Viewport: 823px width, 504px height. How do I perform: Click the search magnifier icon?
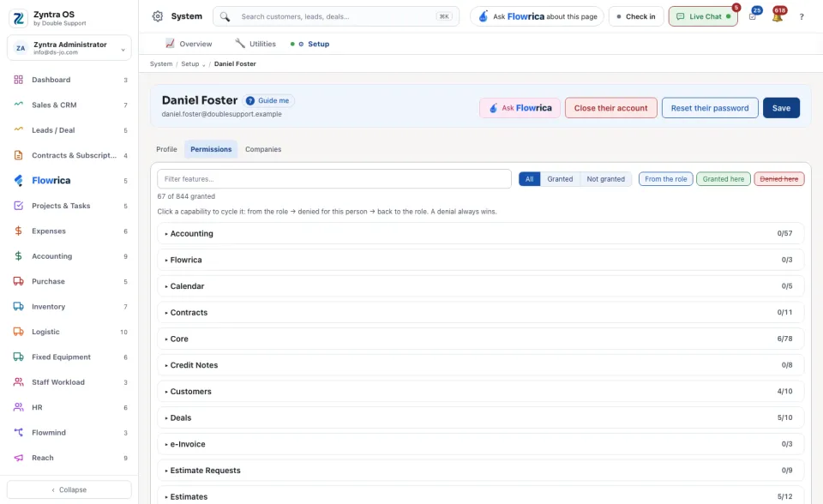[225, 17]
